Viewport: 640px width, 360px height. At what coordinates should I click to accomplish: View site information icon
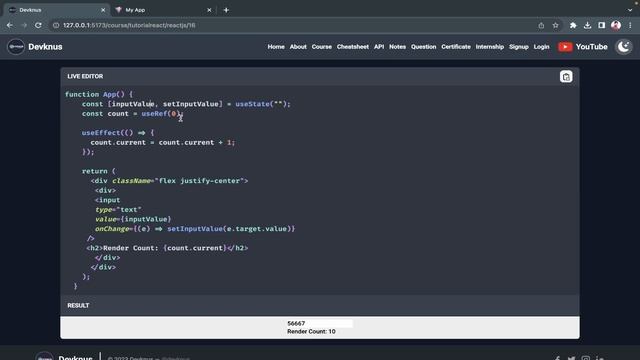coord(56,25)
